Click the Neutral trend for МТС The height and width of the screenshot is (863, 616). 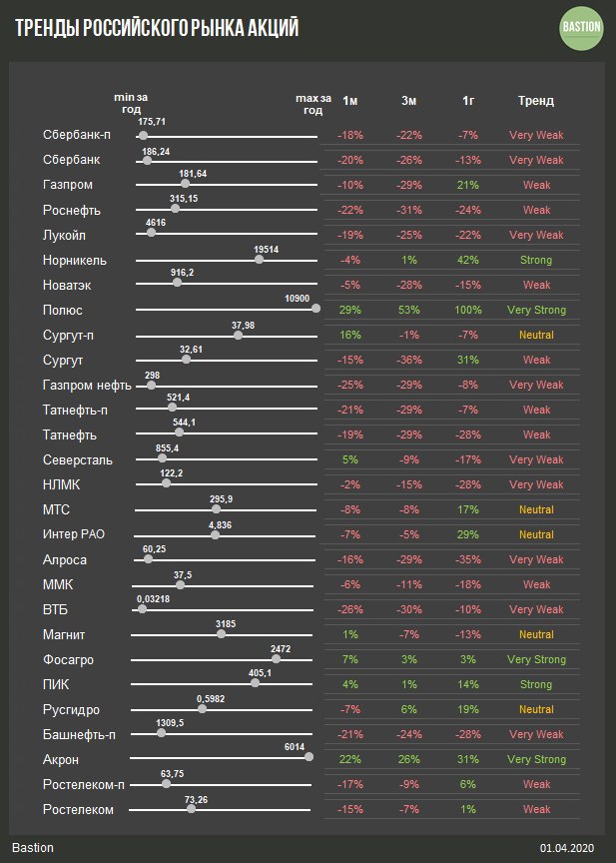[536, 509]
